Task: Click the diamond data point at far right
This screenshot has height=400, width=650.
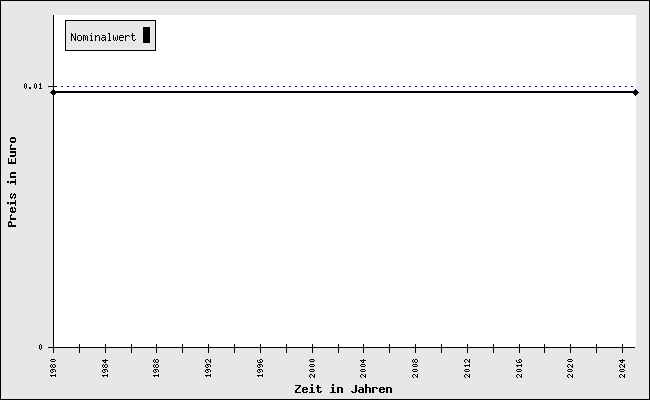Action: (635, 92)
